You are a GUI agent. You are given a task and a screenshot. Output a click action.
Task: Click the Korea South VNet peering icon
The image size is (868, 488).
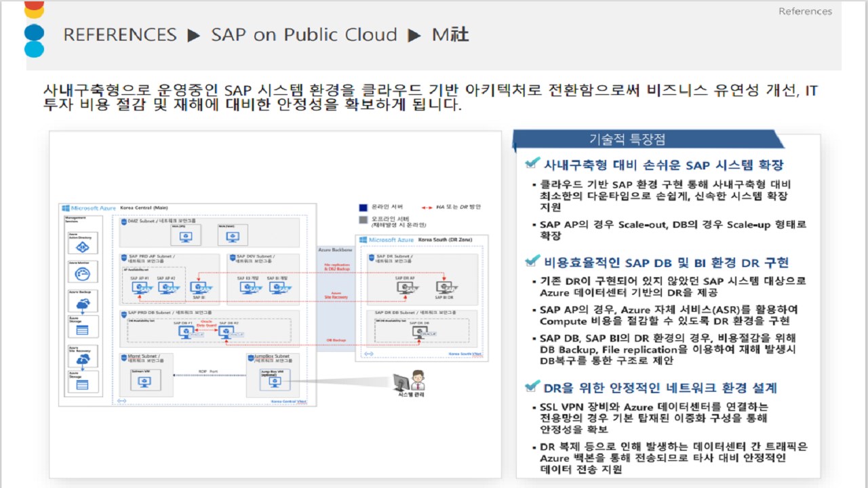[369, 354]
